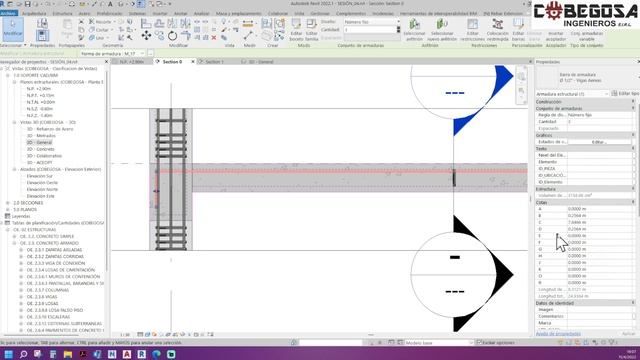
Task: Open Microsoft Edge from the taskbar
Action: click(156, 354)
